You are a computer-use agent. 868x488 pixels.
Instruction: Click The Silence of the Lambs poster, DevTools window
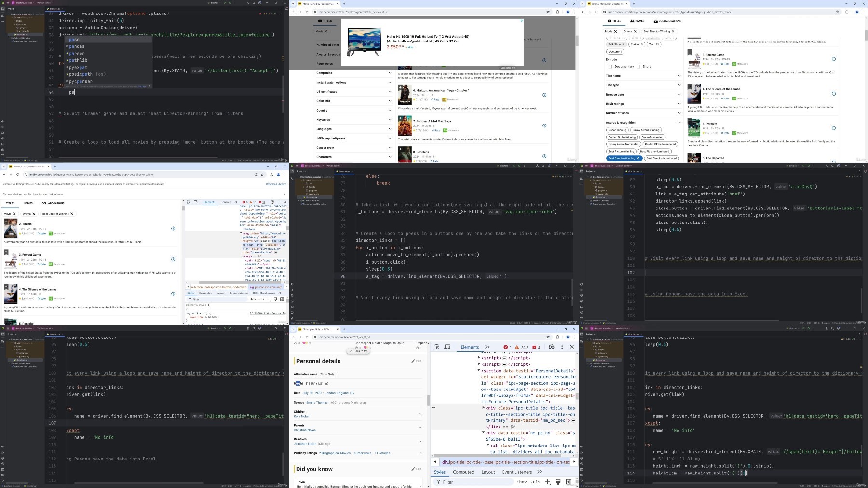click(11, 293)
